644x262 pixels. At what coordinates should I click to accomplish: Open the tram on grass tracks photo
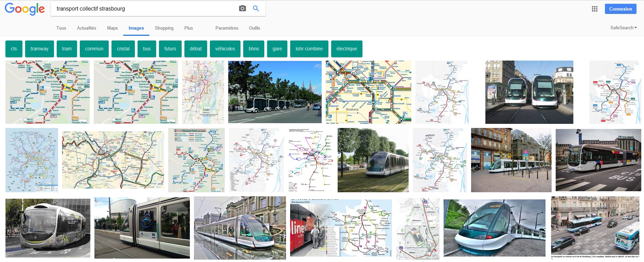(x=373, y=160)
